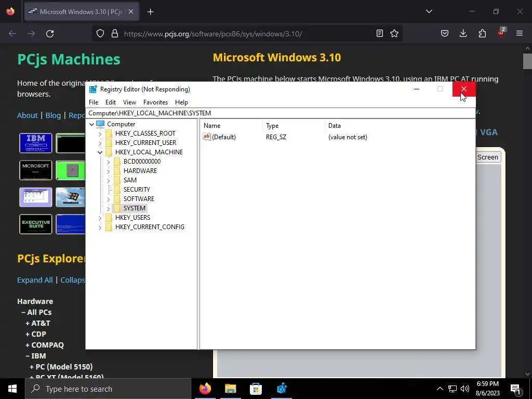This screenshot has width=532, height=399.
Task: Expand the HARDWARE key chevron
Action: (x=108, y=171)
